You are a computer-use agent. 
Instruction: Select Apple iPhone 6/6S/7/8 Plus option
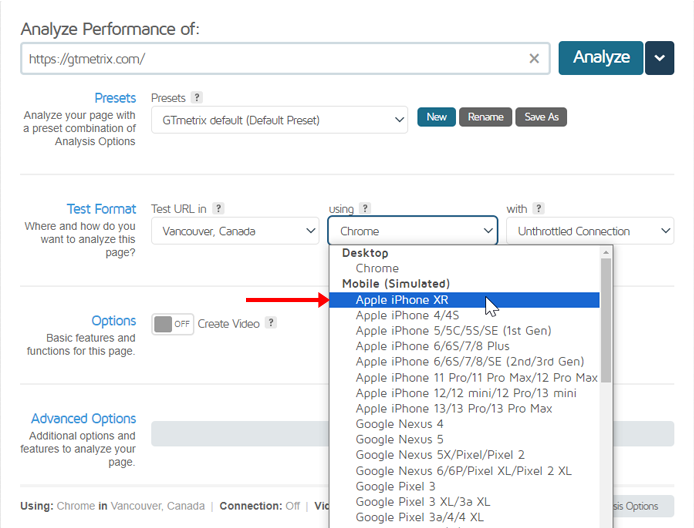(465, 346)
